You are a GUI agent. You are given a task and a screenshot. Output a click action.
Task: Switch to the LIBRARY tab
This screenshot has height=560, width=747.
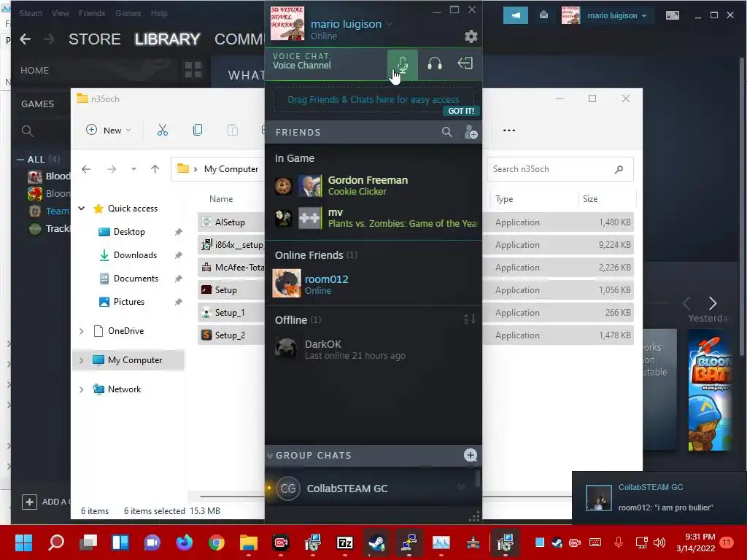pos(167,39)
